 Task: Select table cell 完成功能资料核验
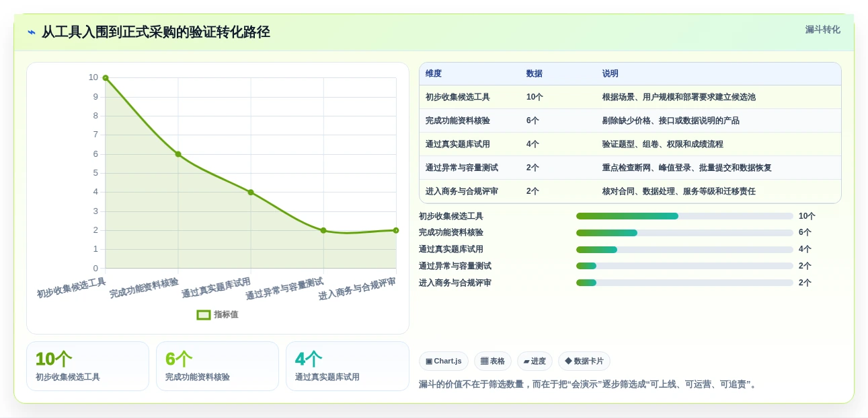pyautogui.click(x=458, y=121)
